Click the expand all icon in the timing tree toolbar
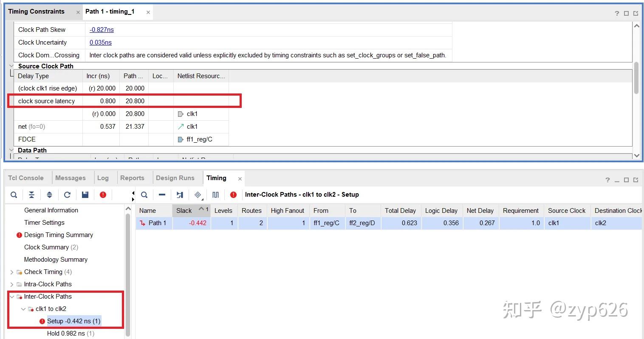Screen dimensions: 644x339 [49, 195]
